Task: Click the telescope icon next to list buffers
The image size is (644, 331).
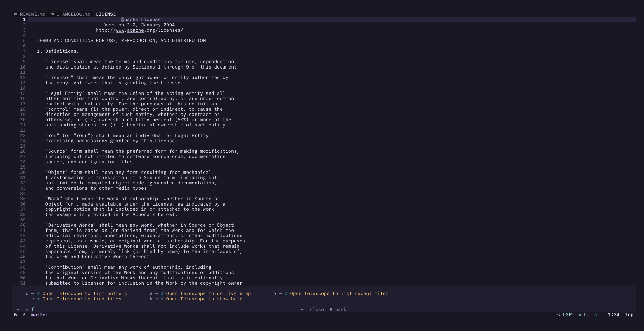Action: pos(38,294)
